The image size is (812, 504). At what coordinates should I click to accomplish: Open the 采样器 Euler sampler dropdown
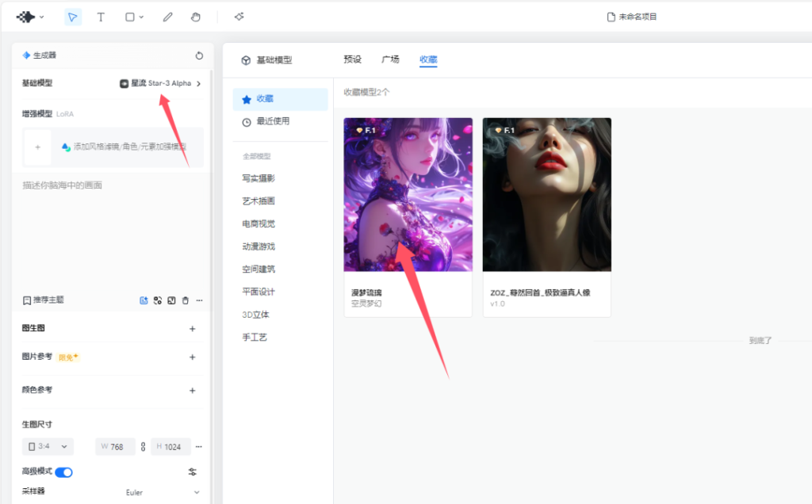(x=163, y=492)
